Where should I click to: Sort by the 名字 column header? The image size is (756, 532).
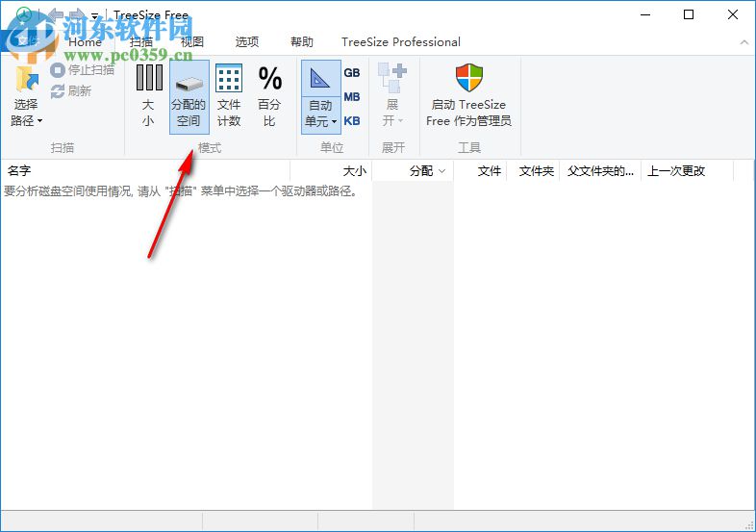[x=145, y=170]
